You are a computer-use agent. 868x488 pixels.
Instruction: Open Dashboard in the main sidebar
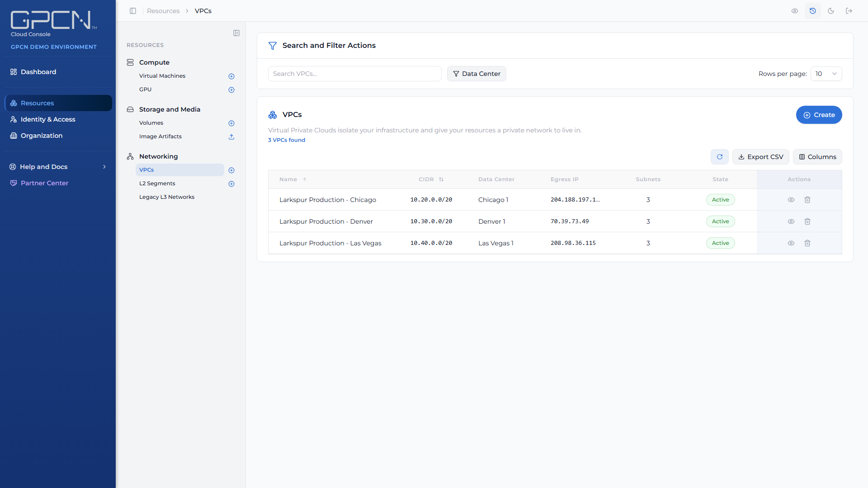pos(58,72)
